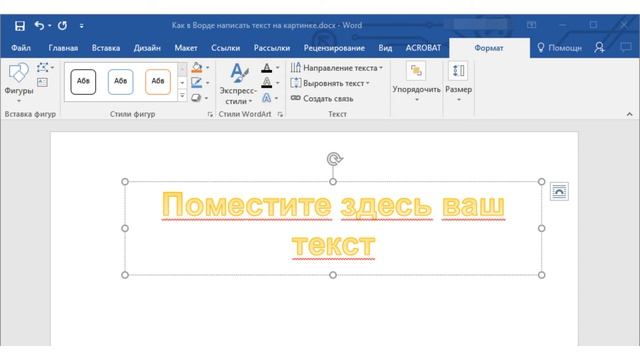Click the rotation handle above the text box
The width and height of the screenshot is (640, 360).
pyautogui.click(x=334, y=158)
